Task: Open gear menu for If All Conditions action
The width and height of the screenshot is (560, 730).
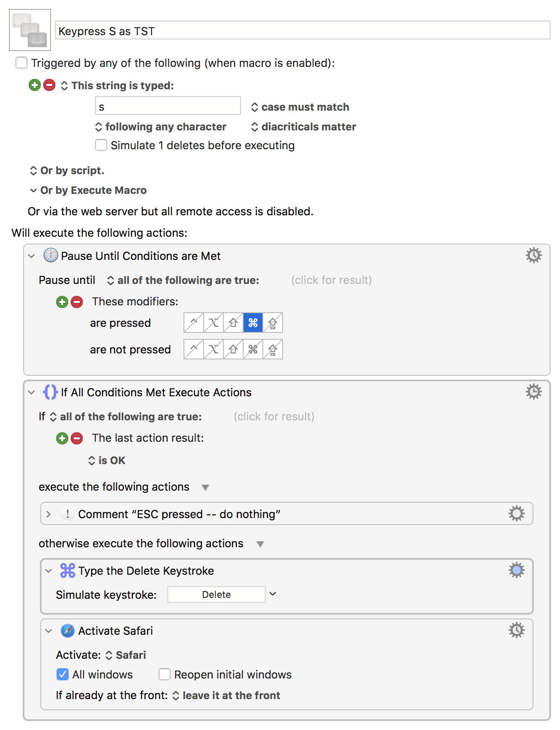Action: [533, 392]
